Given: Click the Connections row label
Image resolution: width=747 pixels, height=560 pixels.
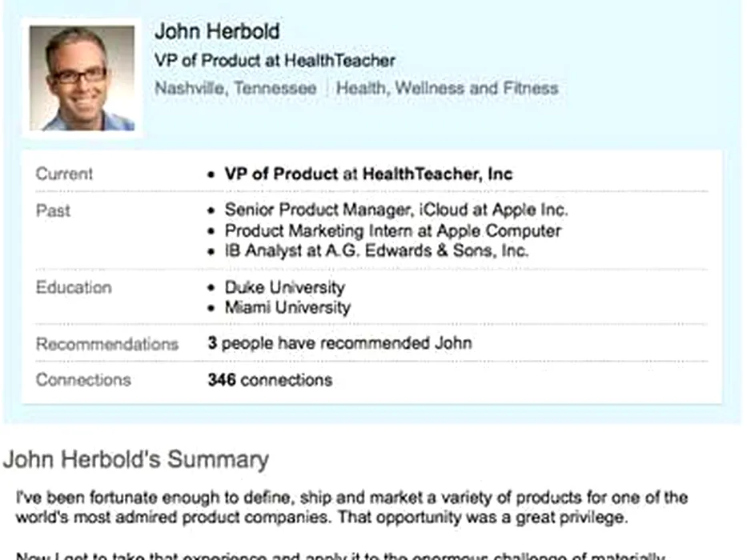Looking at the screenshot, I should coord(82,380).
